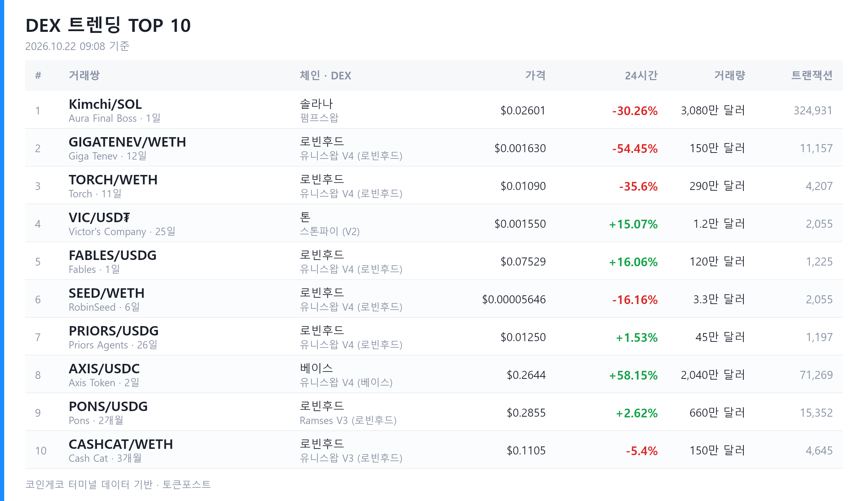Click the 거래쌍 column header
Screen dimensions: 868x501
(x=84, y=75)
